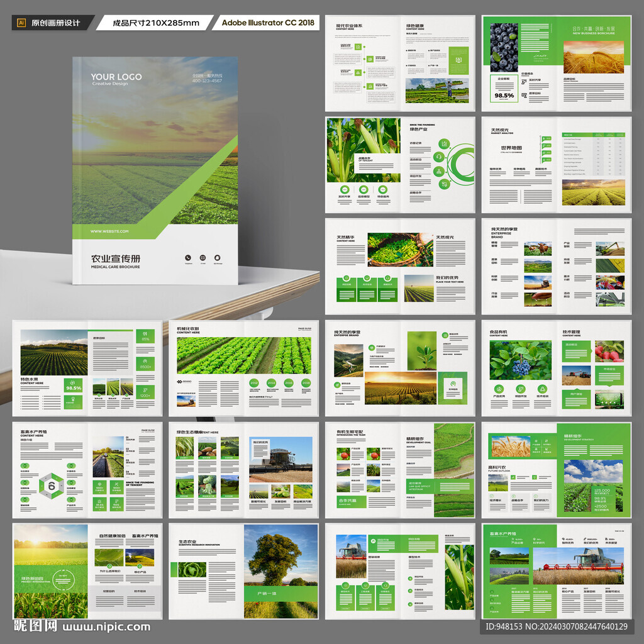Click the green 合作共赢 button
The height and width of the screenshot is (644, 644).
(x=352, y=501)
